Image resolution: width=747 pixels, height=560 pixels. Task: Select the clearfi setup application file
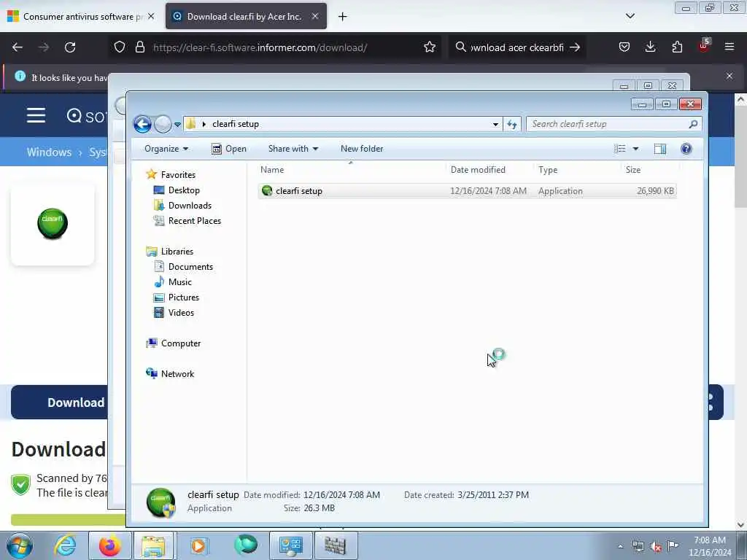pyautogui.click(x=467, y=191)
